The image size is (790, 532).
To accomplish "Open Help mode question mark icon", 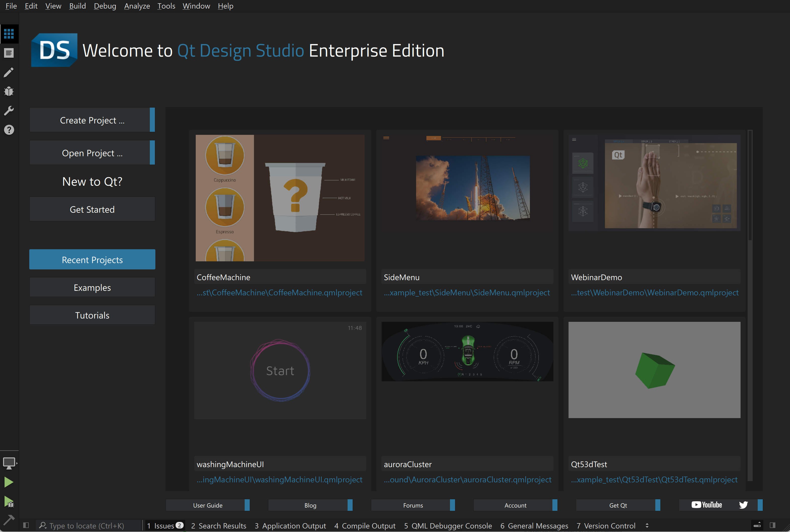I will (9, 130).
